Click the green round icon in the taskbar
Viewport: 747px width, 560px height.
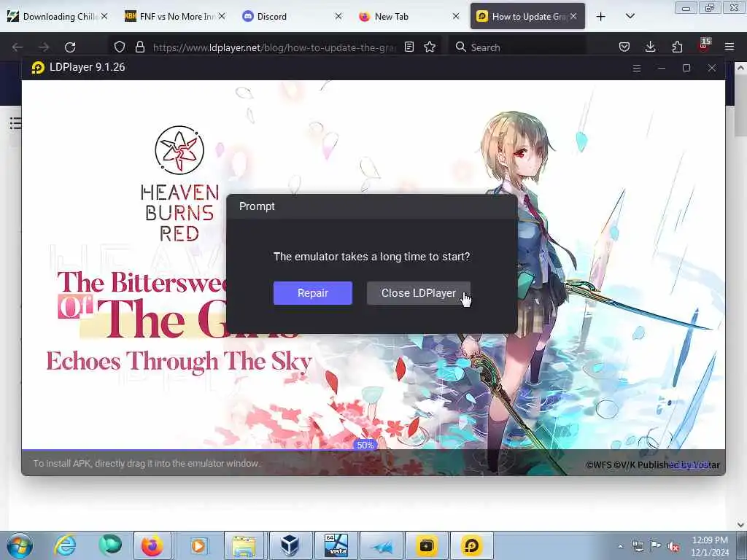110,544
